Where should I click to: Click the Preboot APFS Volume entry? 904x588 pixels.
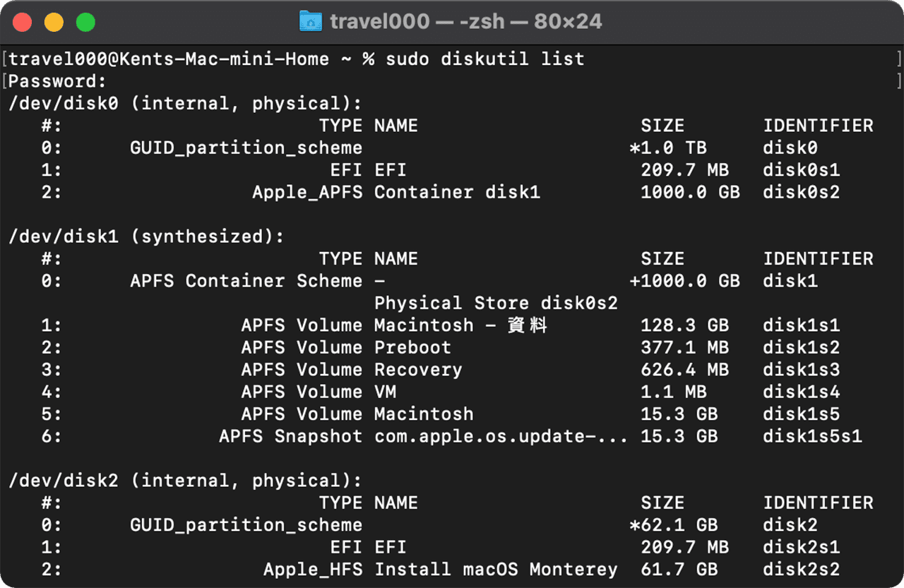[x=415, y=347]
